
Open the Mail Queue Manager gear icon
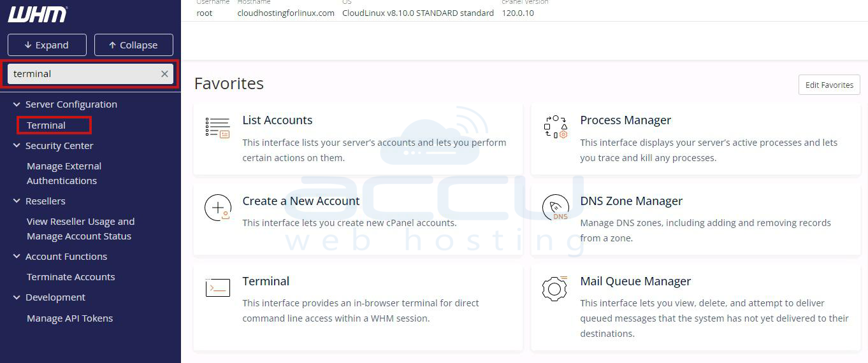click(x=554, y=288)
